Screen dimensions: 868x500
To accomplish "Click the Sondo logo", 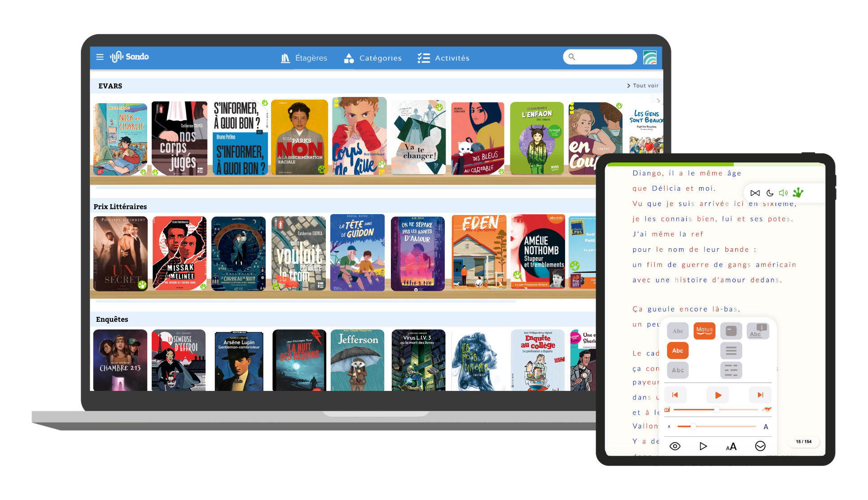I will [129, 57].
